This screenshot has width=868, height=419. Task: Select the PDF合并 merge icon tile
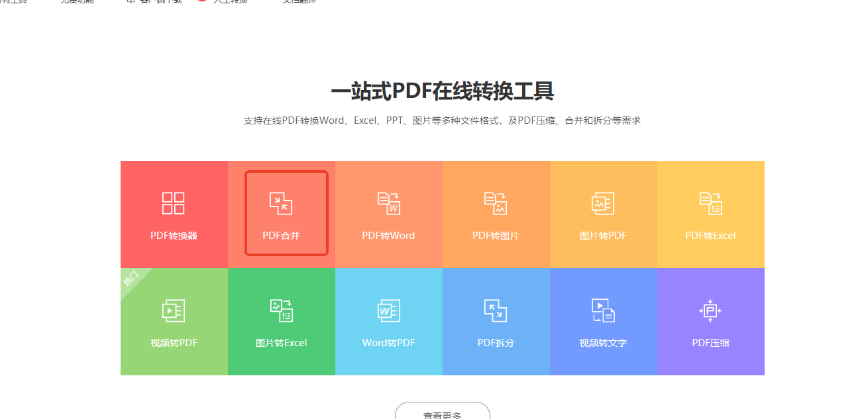point(281,203)
